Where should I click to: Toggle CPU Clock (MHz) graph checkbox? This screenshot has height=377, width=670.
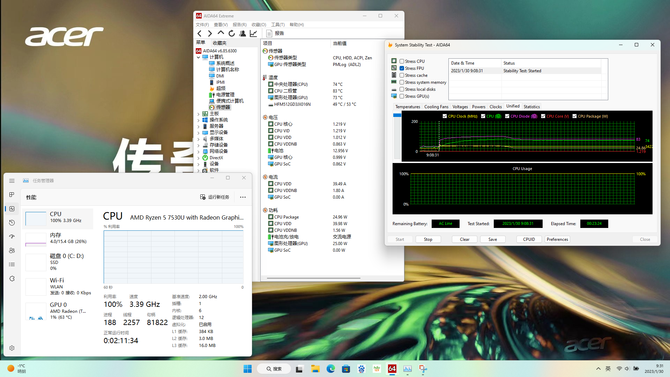pyautogui.click(x=445, y=116)
